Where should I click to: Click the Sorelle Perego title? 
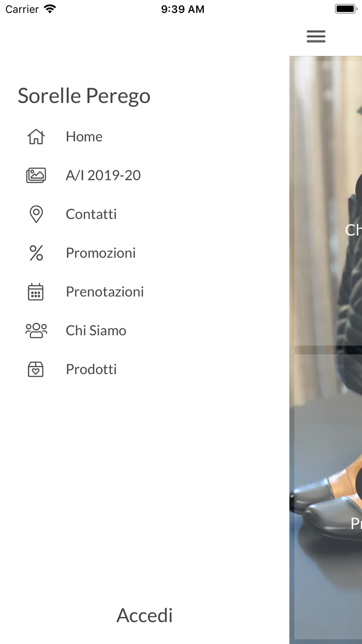pyautogui.click(x=84, y=96)
